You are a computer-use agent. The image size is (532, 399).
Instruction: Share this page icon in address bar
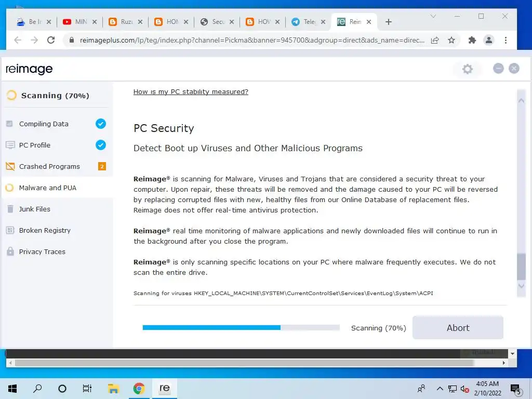(435, 40)
